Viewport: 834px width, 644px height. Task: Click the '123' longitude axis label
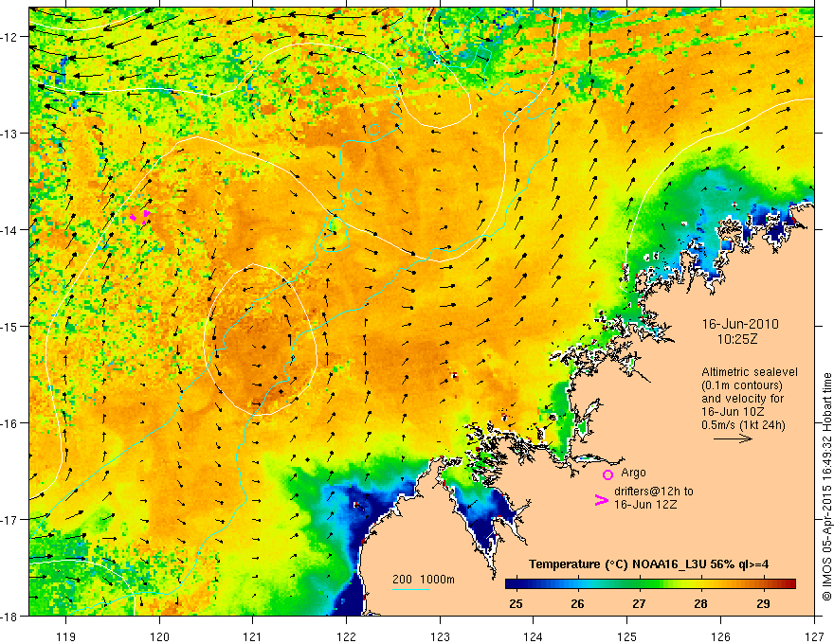pyautogui.click(x=440, y=636)
